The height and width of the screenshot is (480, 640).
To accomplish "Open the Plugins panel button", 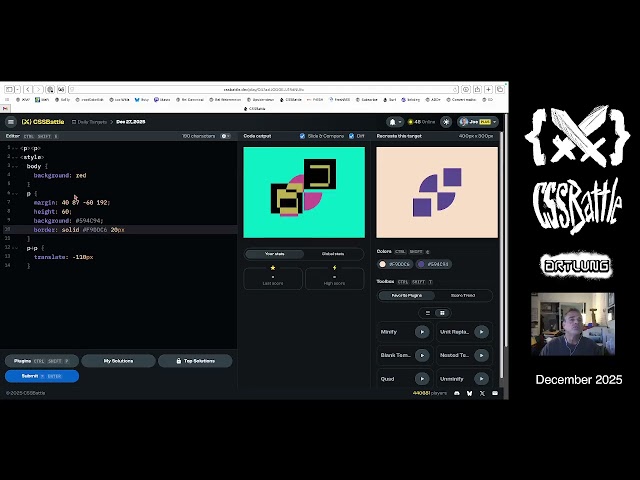I will click(42, 361).
